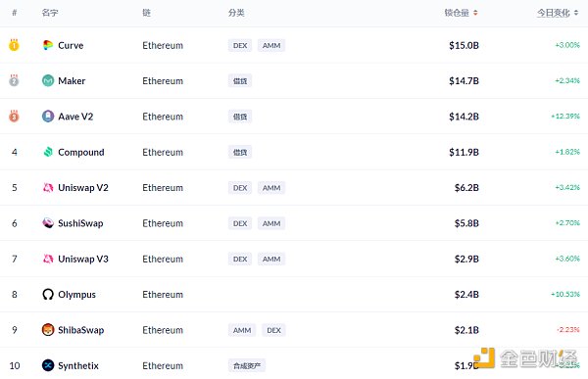
Task: Click the Synthetix logo icon
Action: pos(48,365)
